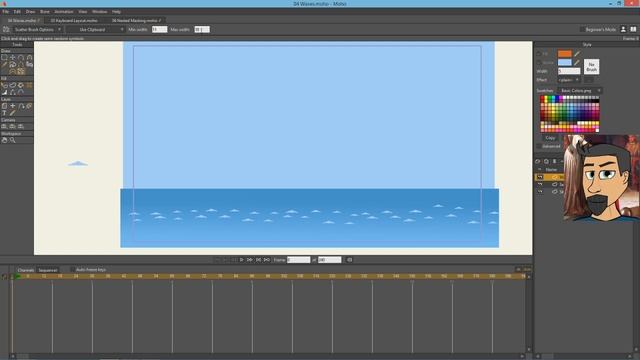
Task: Open the Swatches Basic Colors.png dropdown
Action: click(580, 91)
